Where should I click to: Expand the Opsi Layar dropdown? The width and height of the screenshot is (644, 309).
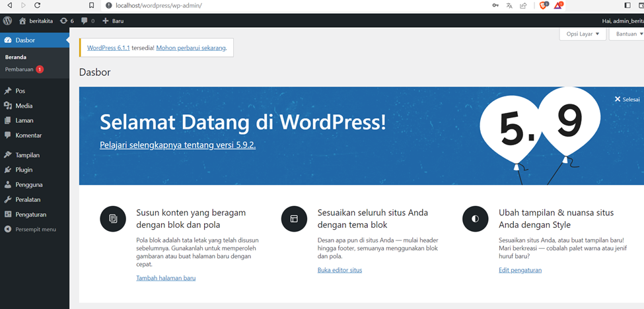pyautogui.click(x=583, y=34)
